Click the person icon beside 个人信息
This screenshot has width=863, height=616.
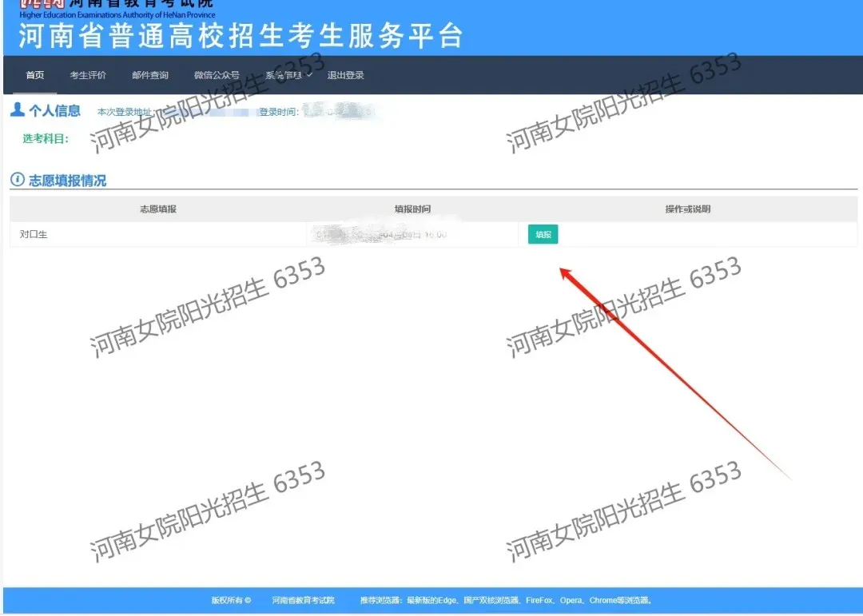point(18,110)
